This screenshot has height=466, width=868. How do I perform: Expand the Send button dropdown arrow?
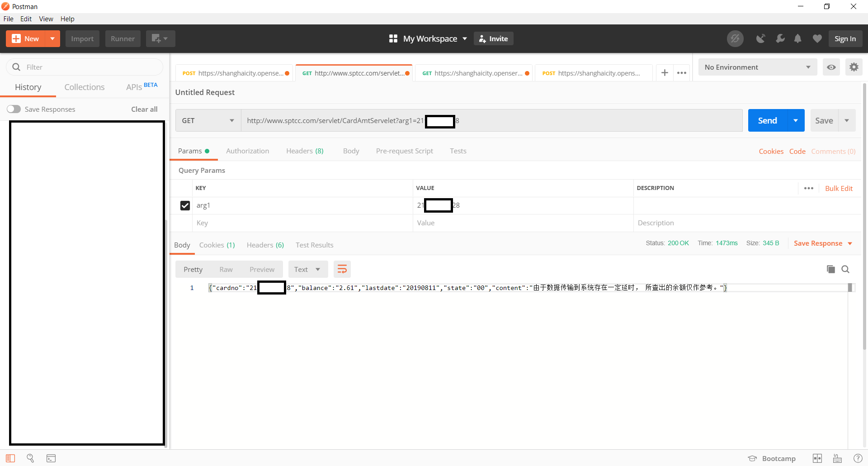796,121
